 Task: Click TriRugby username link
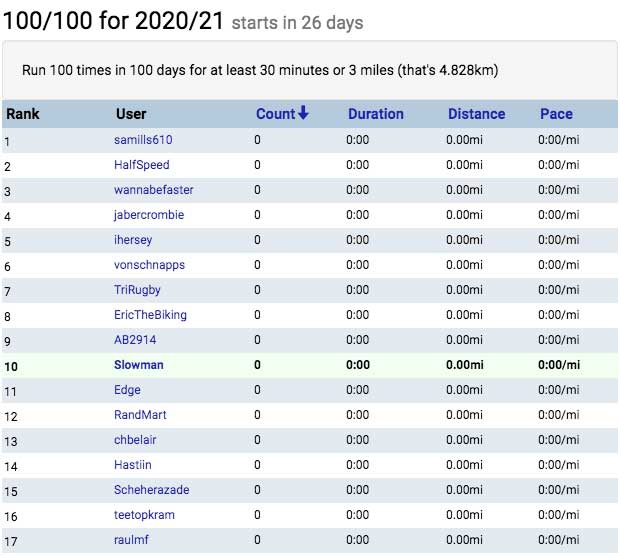(x=137, y=290)
